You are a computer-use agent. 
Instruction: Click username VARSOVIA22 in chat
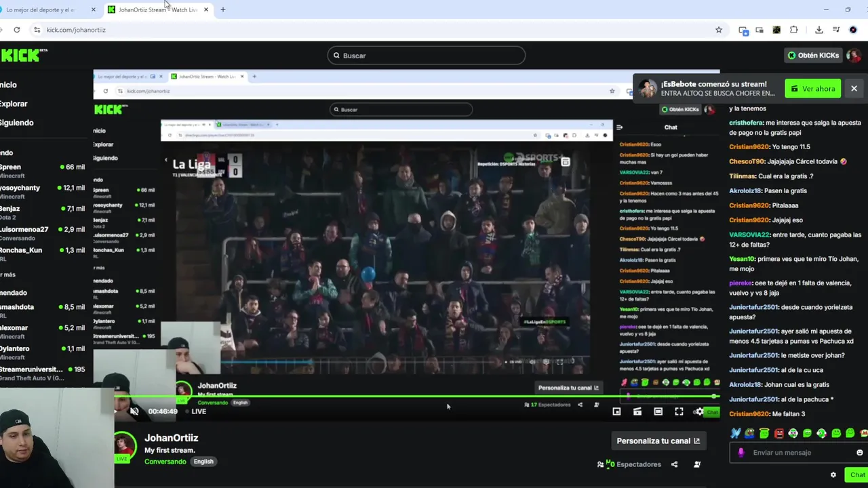(749, 235)
